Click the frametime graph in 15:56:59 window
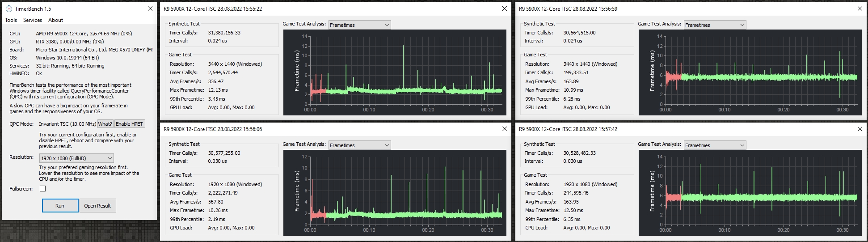The width and height of the screenshot is (868, 242). (x=750, y=72)
